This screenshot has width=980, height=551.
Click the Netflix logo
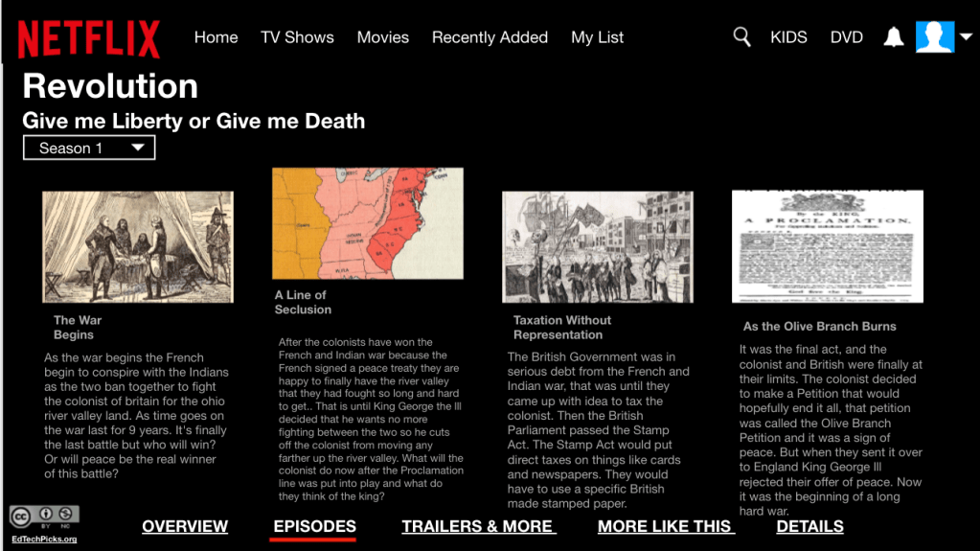pos(88,38)
